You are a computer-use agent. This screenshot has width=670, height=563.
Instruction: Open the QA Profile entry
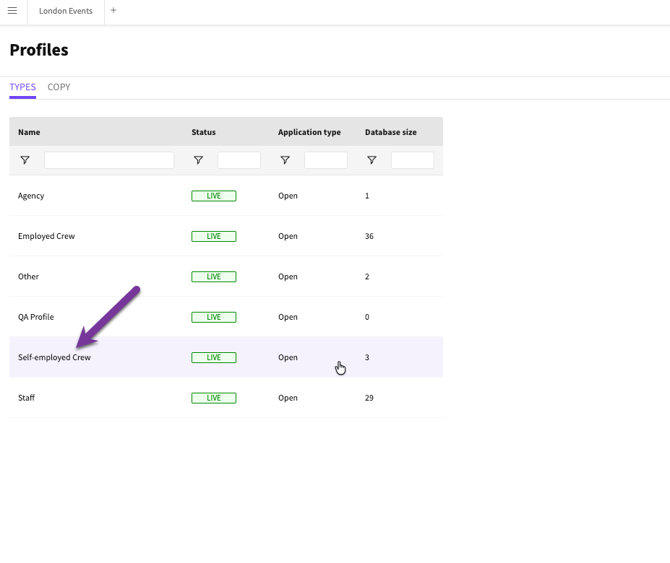[36, 317]
